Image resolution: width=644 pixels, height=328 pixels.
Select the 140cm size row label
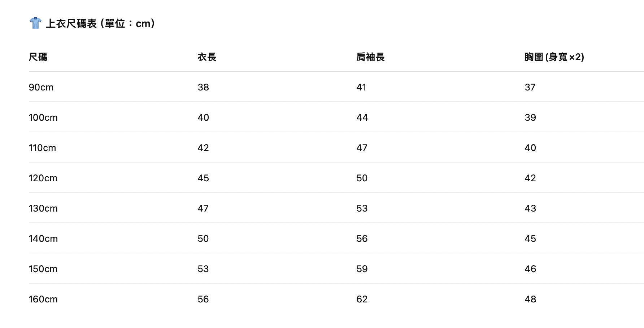[x=43, y=239]
